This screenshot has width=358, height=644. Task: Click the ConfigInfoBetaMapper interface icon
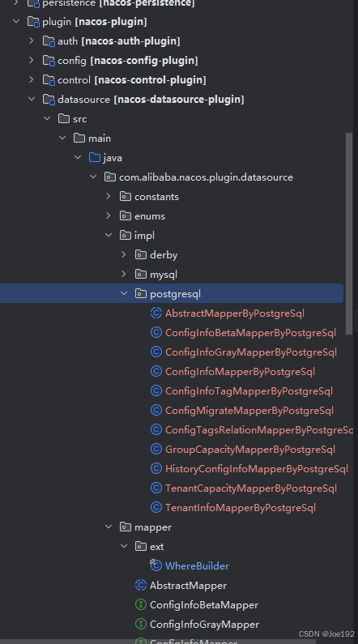point(141,604)
